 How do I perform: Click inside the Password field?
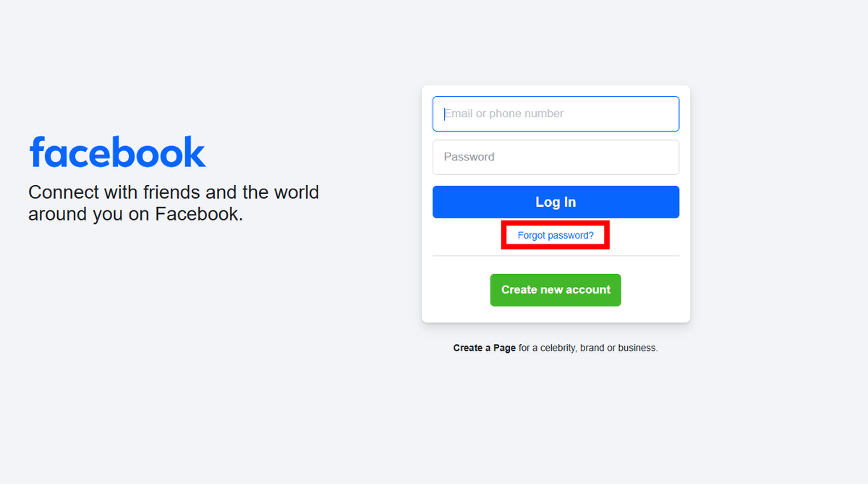pyautogui.click(x=555, y=157)
